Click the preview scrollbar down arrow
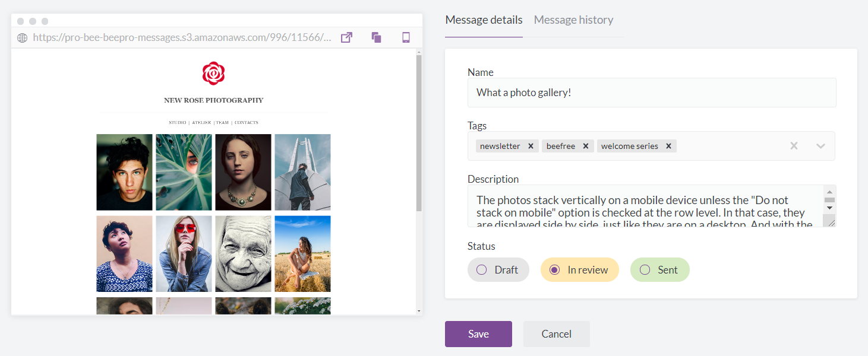Viewport: 868px width, 356px height. pos(419,311)
